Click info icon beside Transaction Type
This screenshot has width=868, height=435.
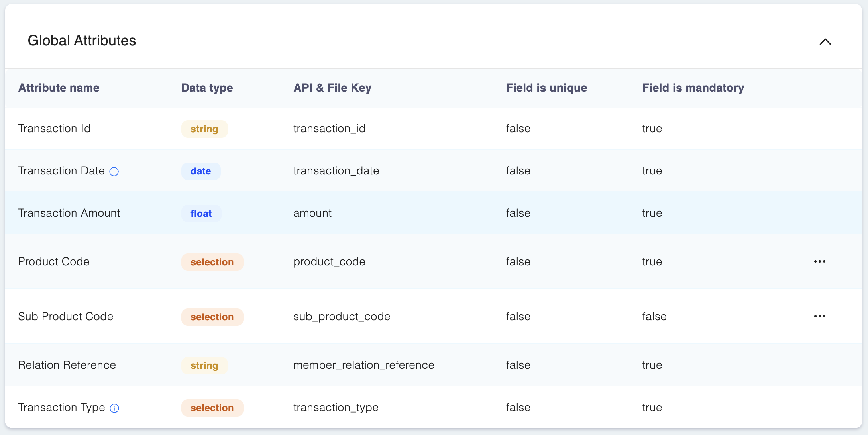point(114,408)
